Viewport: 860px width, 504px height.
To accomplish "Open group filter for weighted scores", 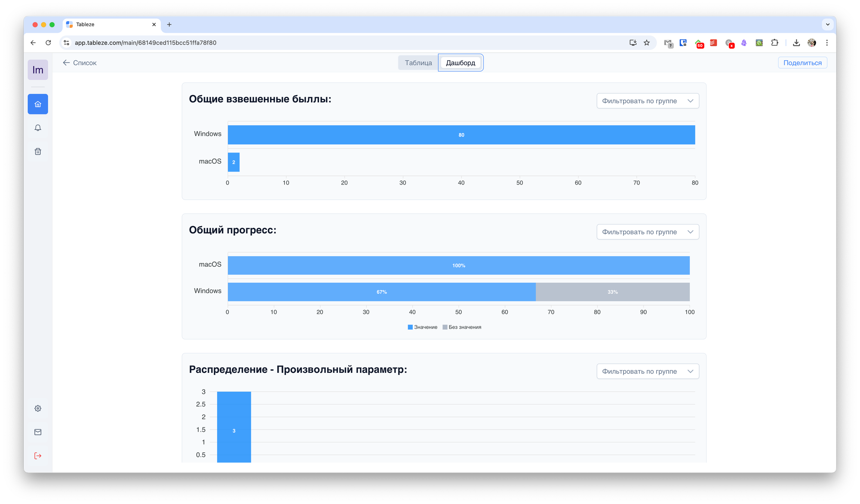I will click(x=648, y=101).
